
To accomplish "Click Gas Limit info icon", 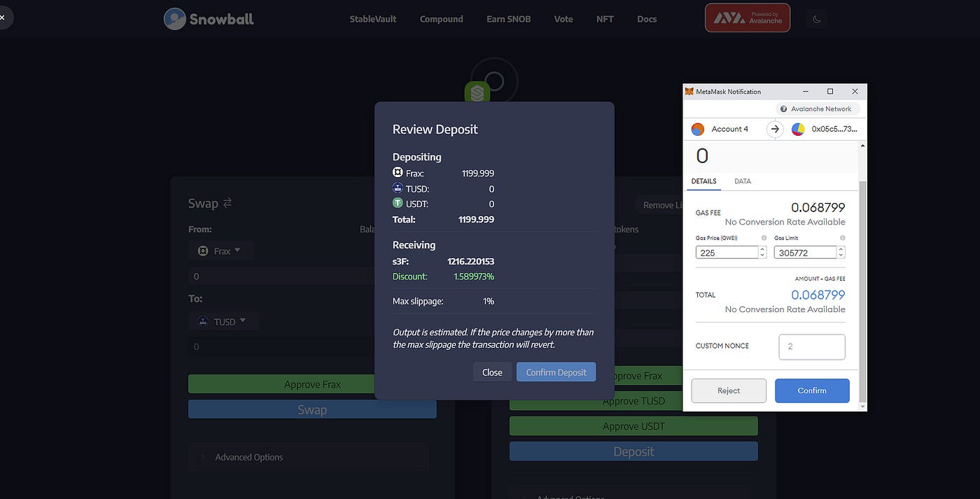I will (842, 238).
